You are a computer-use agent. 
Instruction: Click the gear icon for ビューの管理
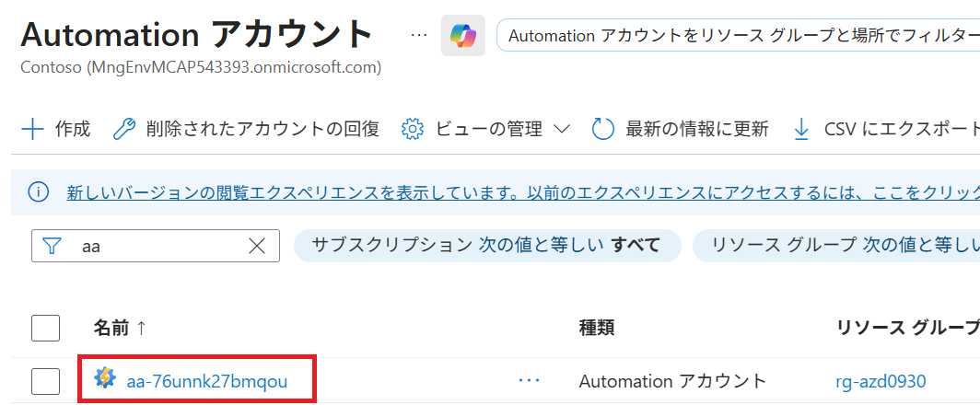click(x=413, y=130)
